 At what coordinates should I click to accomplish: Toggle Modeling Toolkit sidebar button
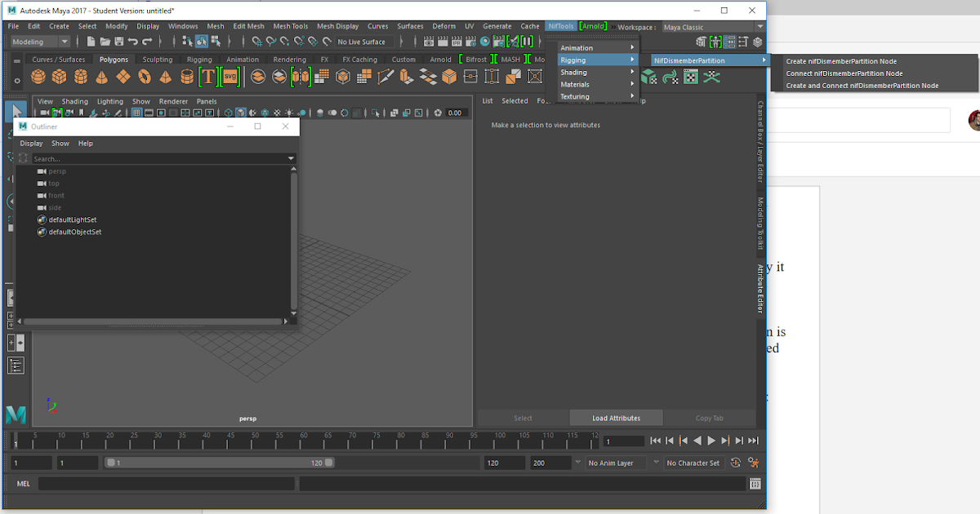tap(760, 224)
